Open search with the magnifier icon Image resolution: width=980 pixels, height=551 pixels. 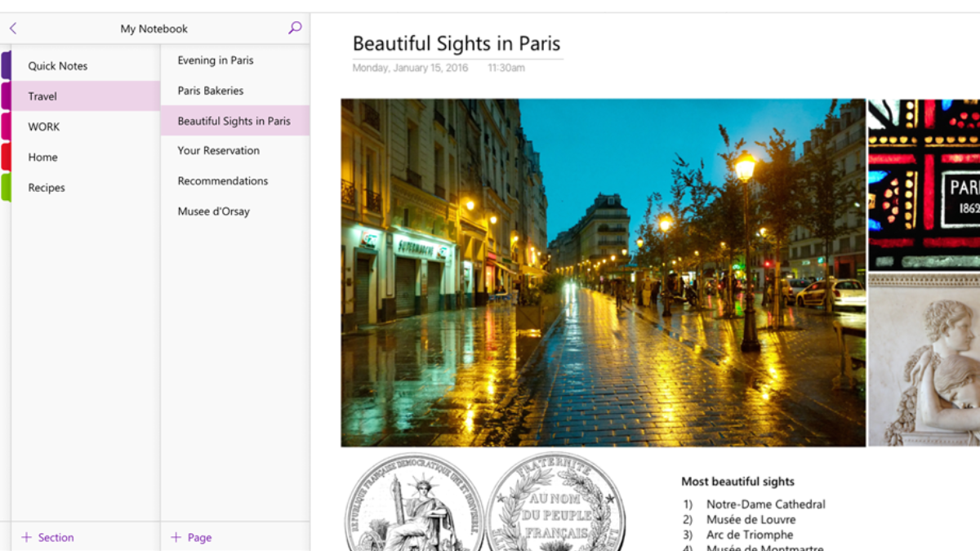295,28
